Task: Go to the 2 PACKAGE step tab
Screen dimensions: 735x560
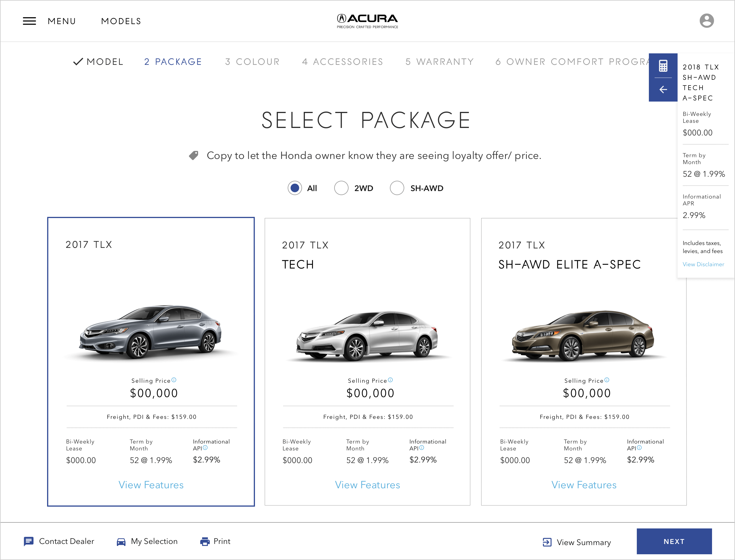Action: [173, 62]
